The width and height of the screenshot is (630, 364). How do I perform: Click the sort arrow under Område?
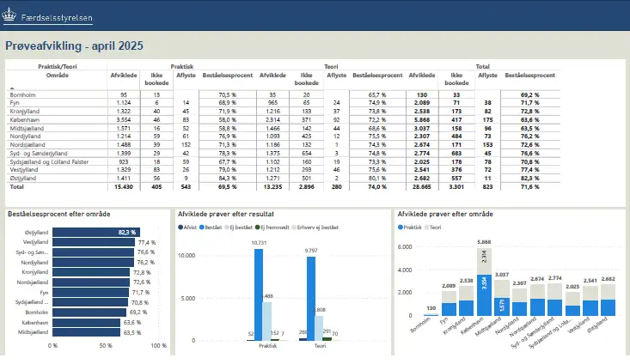(x=12, y=88)
